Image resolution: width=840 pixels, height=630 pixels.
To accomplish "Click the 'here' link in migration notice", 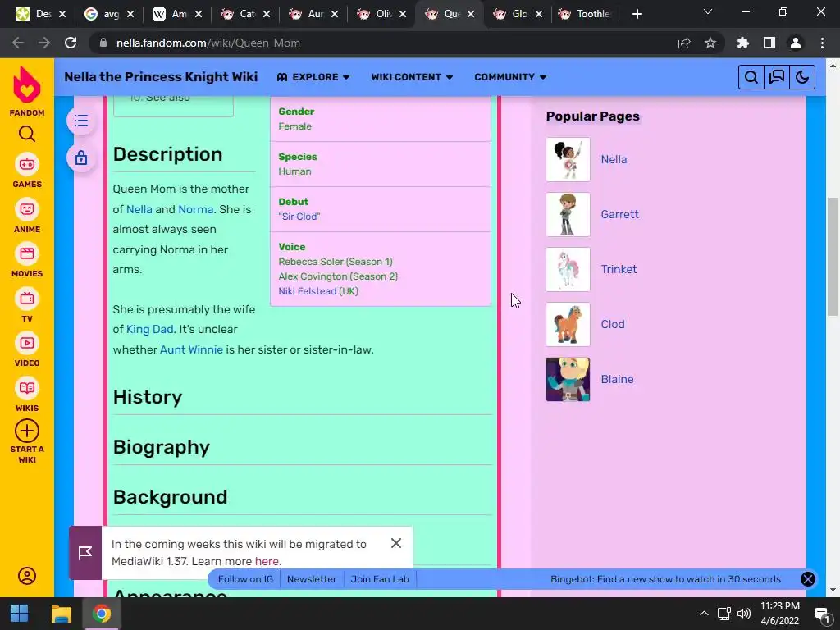I will pyautogui.click(x=267, y=561).
